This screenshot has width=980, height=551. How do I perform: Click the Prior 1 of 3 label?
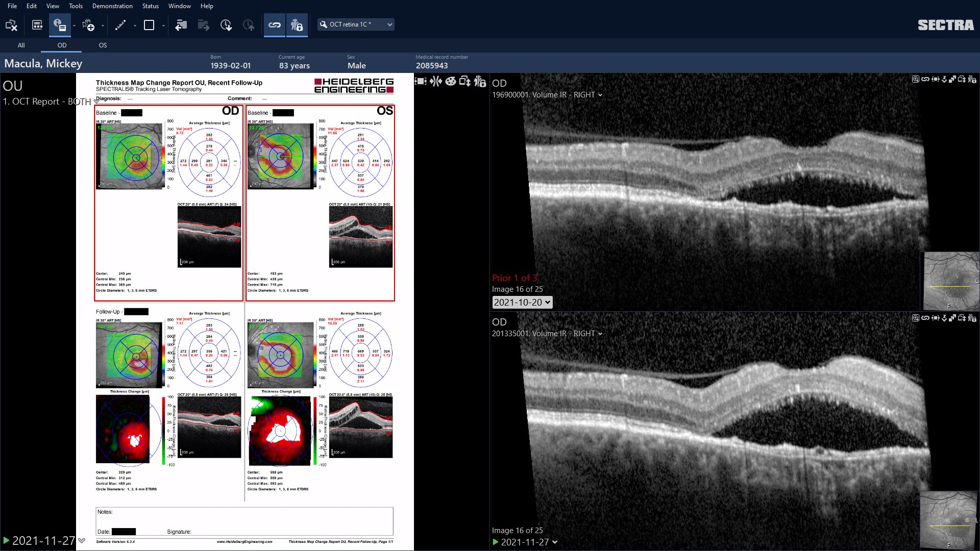[514, 278]
